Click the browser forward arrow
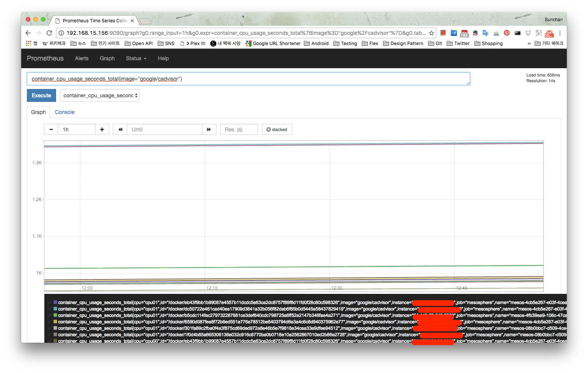 click(x=39, y=33)
